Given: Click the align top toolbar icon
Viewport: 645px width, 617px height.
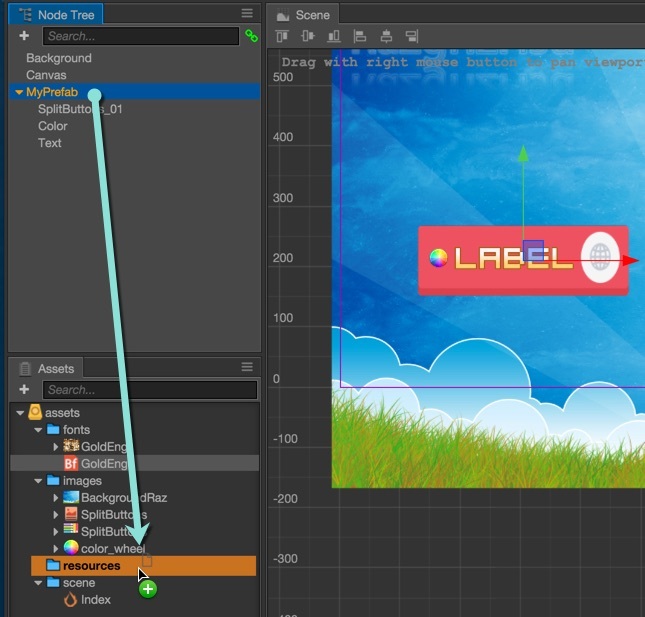Looking at the screenshot, I should pyautogui.click(x=282, y=36).
